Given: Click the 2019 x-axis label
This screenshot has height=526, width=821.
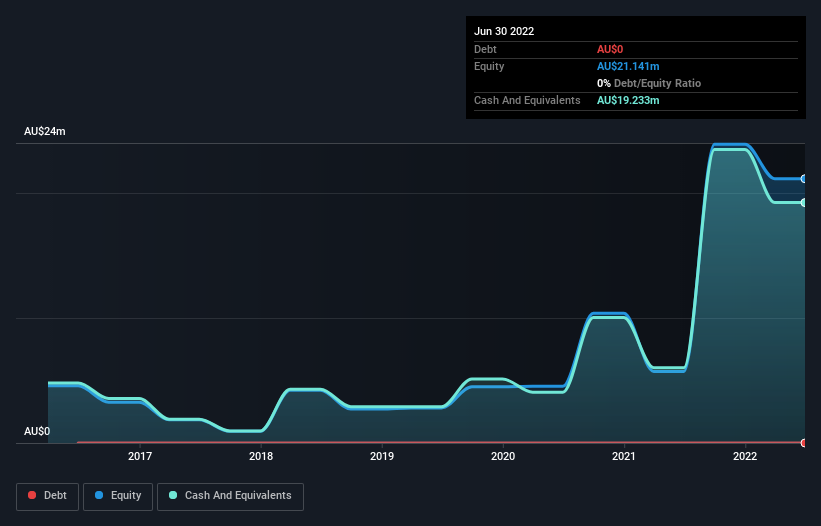Looking at the screenshot, I should pyautogui.click(x=382, y=456).
